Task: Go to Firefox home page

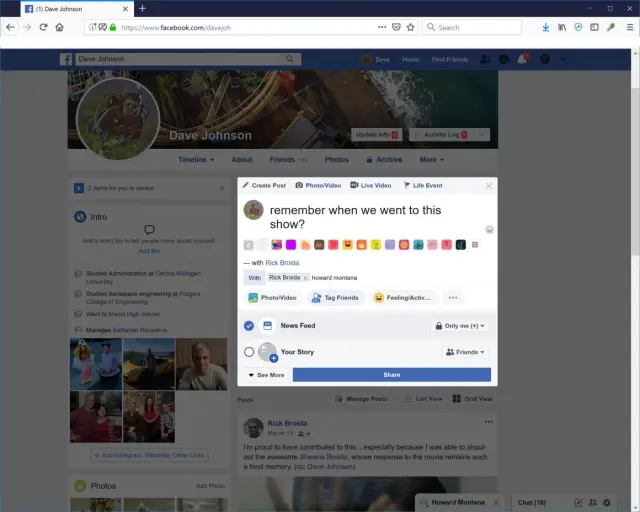Action: coord(60,27)
